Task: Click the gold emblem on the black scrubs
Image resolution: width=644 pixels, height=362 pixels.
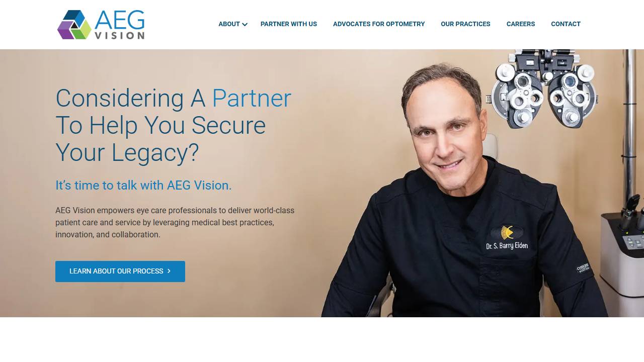Action: tap(507, 232)
